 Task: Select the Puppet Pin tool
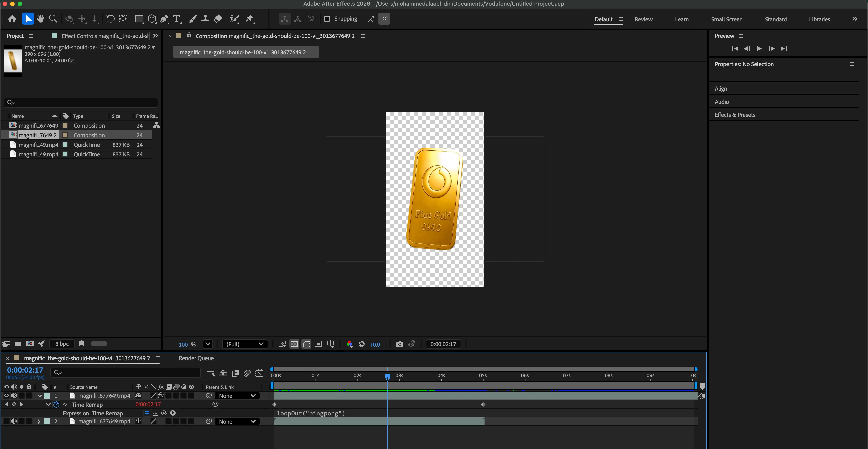click(x=250, y=19)
